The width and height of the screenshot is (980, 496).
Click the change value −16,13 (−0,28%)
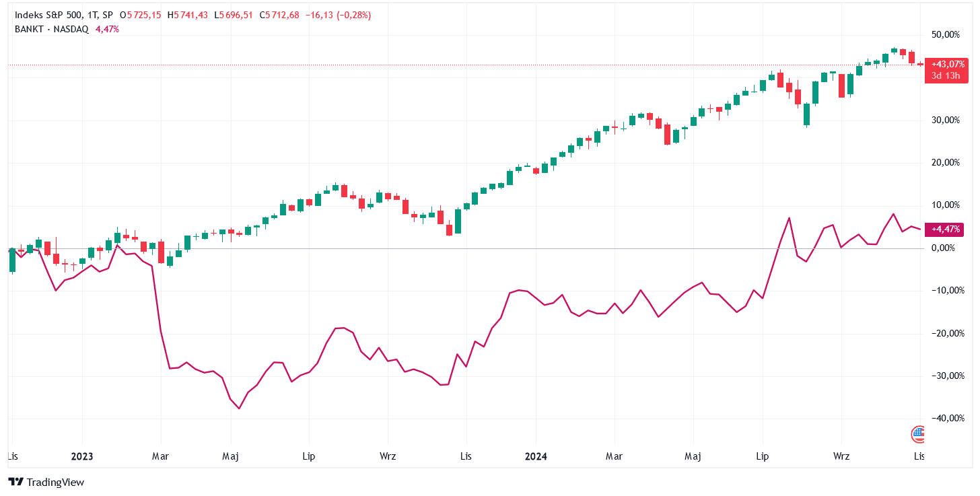[338, 15]
